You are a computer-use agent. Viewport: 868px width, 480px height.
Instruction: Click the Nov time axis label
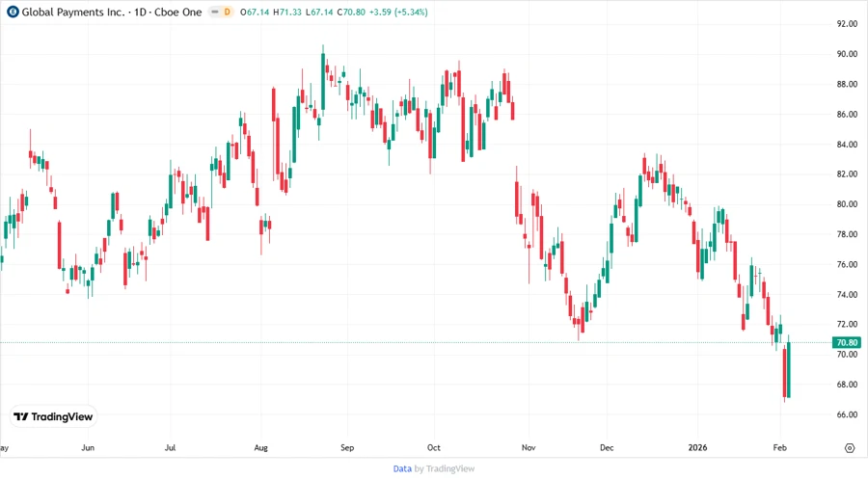click(529, 447)
